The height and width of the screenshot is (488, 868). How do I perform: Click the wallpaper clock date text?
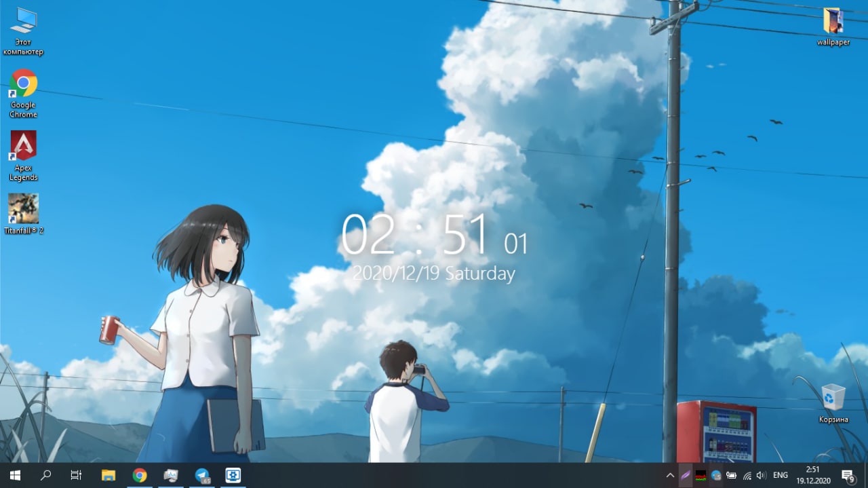click(x=434, y=274)
